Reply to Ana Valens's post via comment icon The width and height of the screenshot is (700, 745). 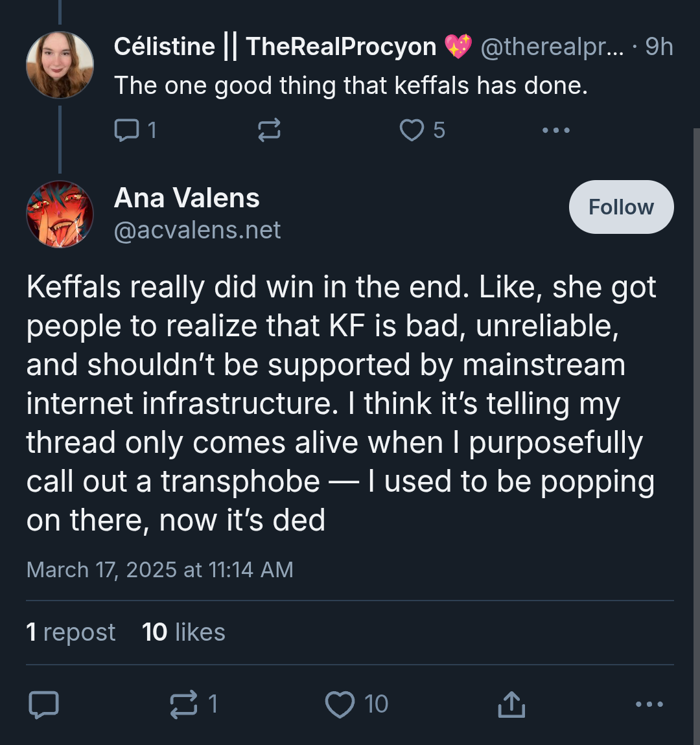coord(43,704)
